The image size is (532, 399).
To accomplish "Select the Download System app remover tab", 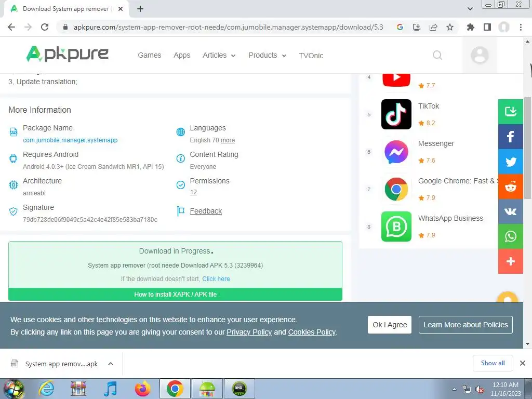I will tap(66, 9).
